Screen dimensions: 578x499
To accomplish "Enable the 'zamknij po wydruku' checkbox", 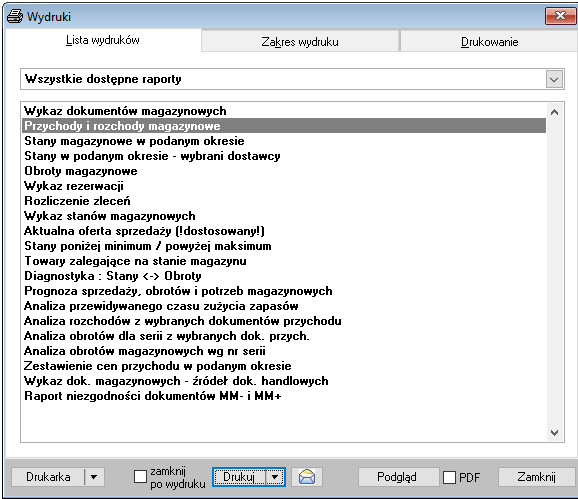I will (140, 477).
